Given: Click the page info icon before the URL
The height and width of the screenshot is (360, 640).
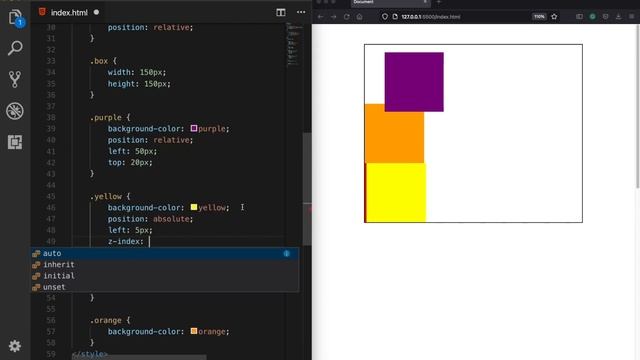Looking at the screenshot, I should pos(395,17).
